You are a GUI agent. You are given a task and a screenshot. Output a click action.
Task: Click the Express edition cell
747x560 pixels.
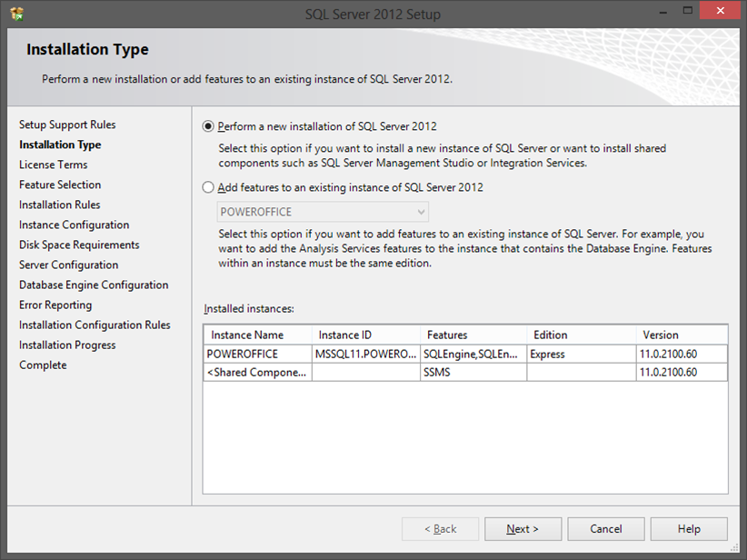click(x=582, y=355)
